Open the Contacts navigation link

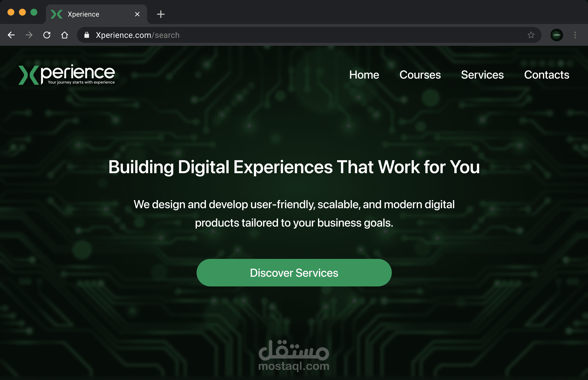[546, 75]
